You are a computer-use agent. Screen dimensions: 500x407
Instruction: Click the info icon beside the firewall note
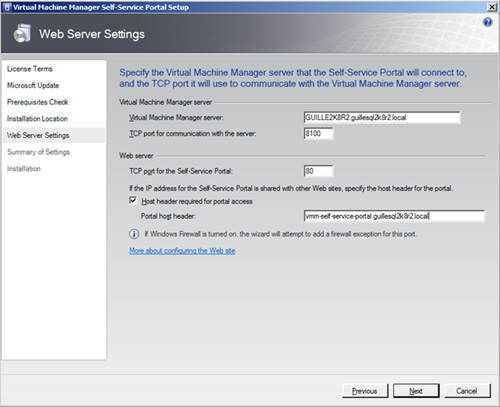tap(134, 234)
